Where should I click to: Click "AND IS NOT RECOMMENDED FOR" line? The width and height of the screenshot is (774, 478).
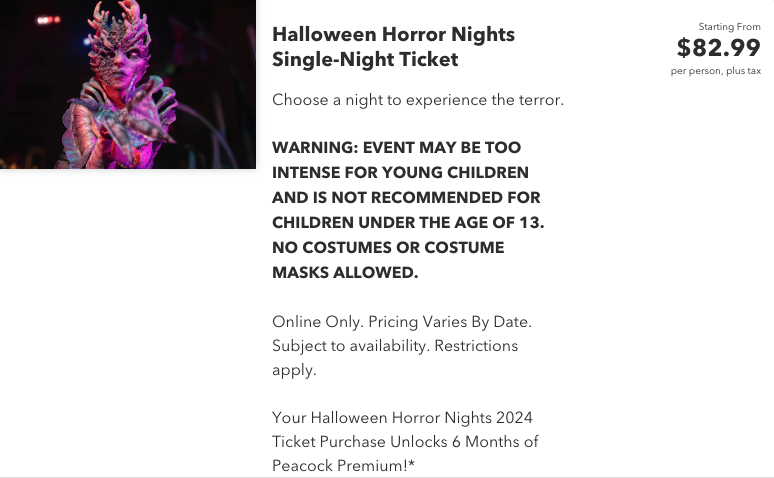[x=406, y=198]
